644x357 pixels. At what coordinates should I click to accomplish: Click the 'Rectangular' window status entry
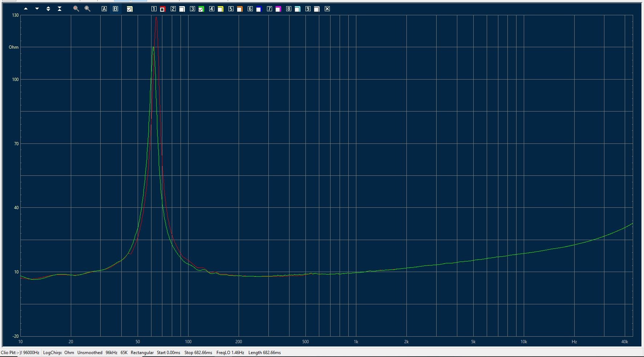pyautogui.click(x=142, y=353)
